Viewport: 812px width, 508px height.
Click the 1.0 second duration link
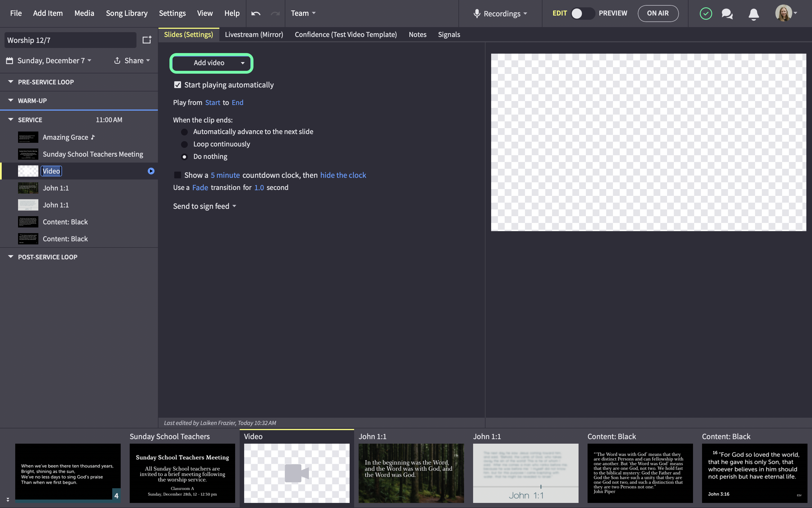259,187
